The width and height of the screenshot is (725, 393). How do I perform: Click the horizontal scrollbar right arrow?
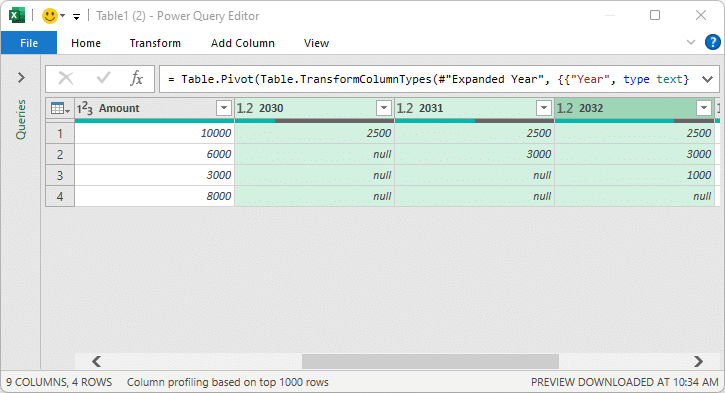pyautogui.click(x=698, y=361)
